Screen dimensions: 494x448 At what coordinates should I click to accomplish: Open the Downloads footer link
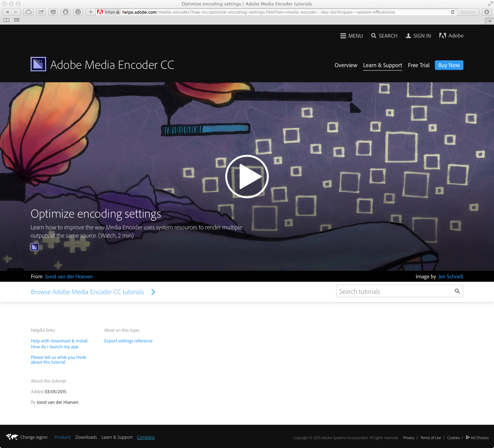tap(86, 437)
